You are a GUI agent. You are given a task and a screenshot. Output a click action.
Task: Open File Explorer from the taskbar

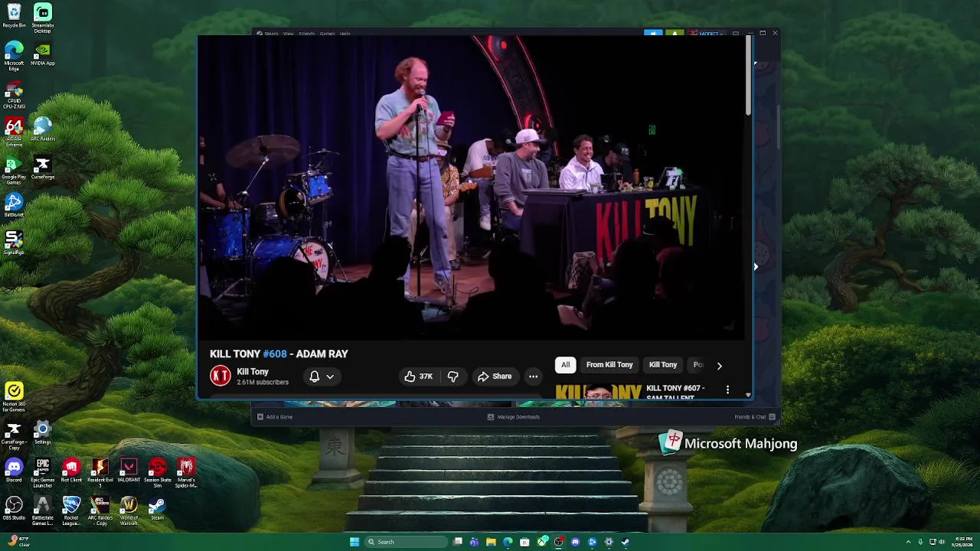(x=491, y=542)
